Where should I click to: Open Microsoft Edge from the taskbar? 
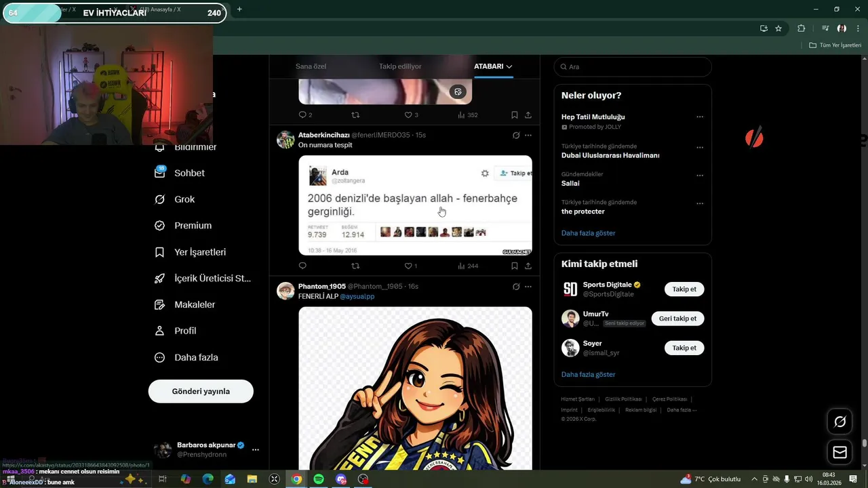pos(208,479)
